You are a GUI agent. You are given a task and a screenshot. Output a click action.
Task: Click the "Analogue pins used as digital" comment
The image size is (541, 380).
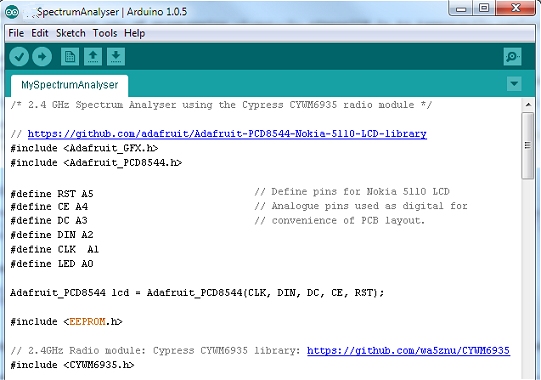pos(361,206)
